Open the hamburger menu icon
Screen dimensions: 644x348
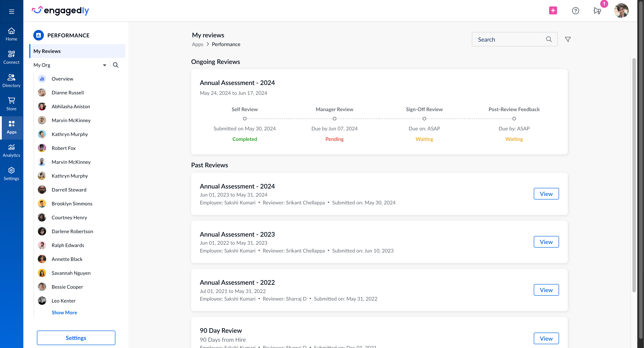coord(11,11)
